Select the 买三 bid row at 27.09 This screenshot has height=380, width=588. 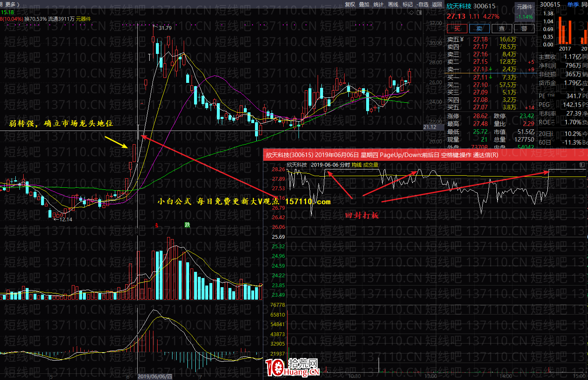coord(491,92)
